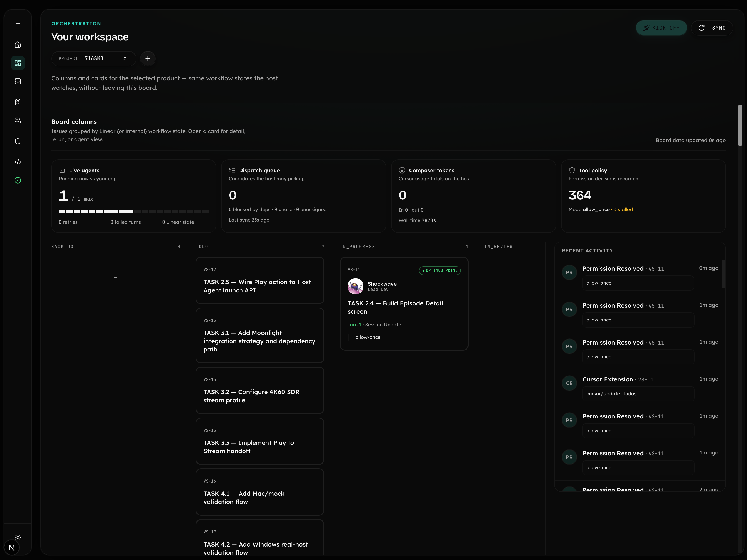
Task: Click the Dispatch queue list icon
Action: pyautogui.click(x=232, y=171)
